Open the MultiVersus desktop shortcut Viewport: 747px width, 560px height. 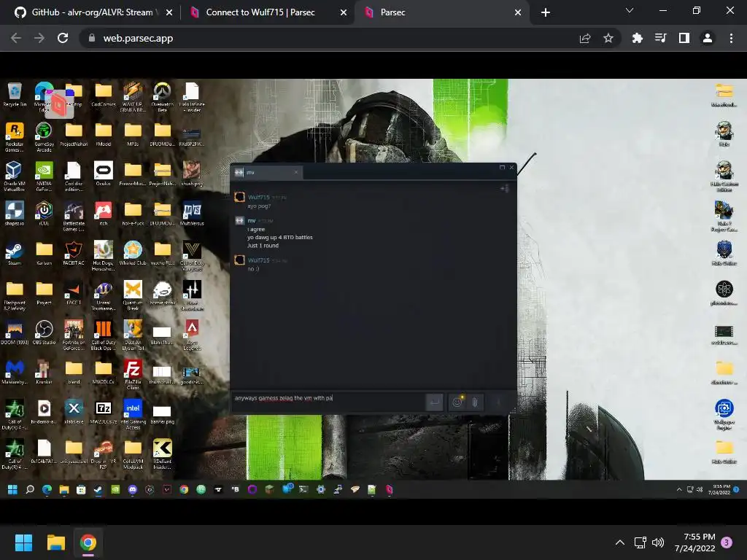[x=192, y=214]
